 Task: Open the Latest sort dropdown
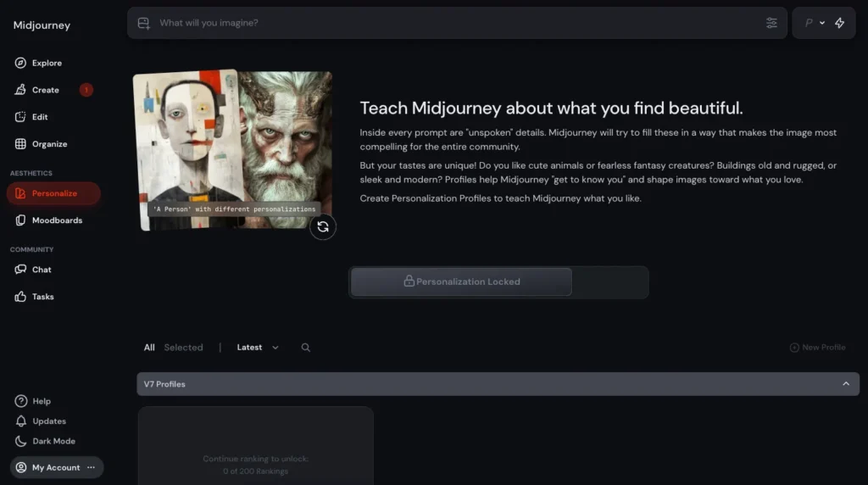tap(257, 348)
